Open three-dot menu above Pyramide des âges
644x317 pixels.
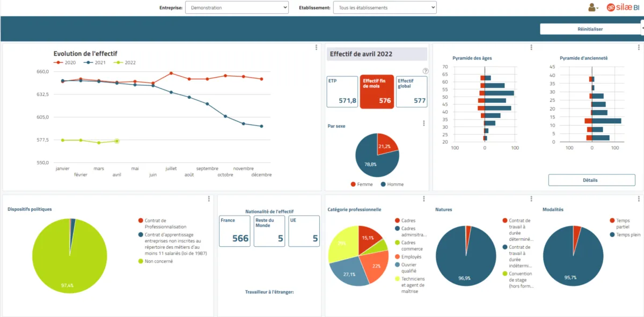[x=531, y=48]
